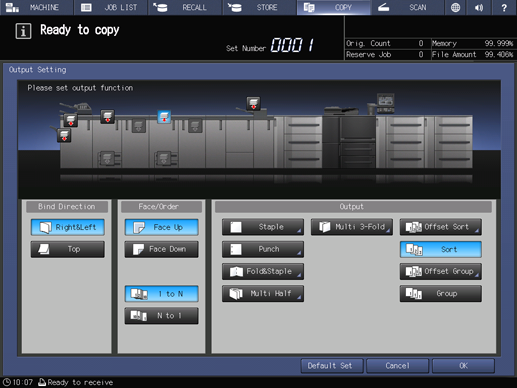Open the Punch settings

263,249
